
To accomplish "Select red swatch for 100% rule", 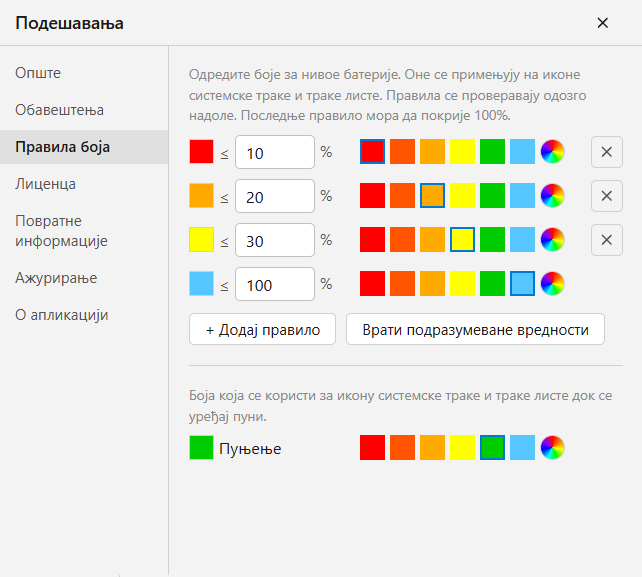I will (x=372, y=283).
